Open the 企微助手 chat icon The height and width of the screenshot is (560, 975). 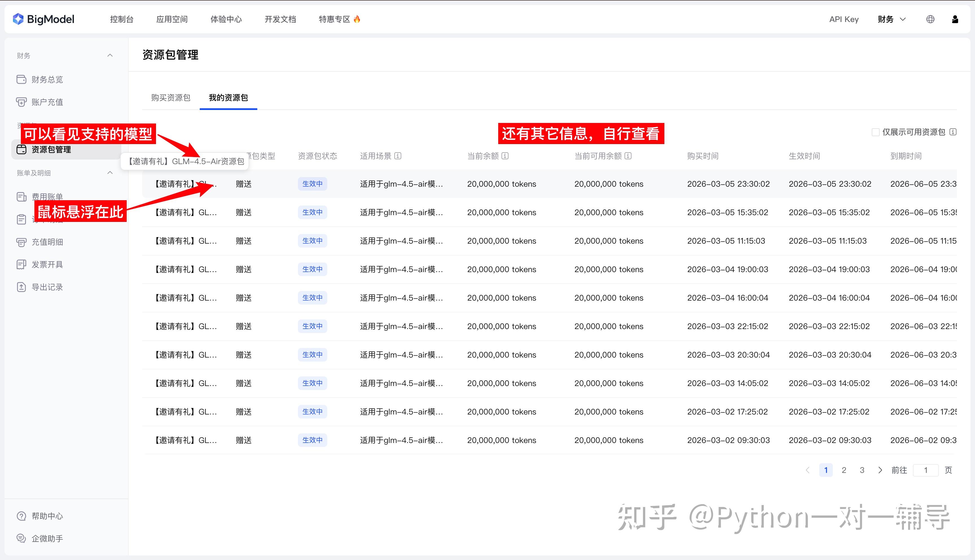21,539
